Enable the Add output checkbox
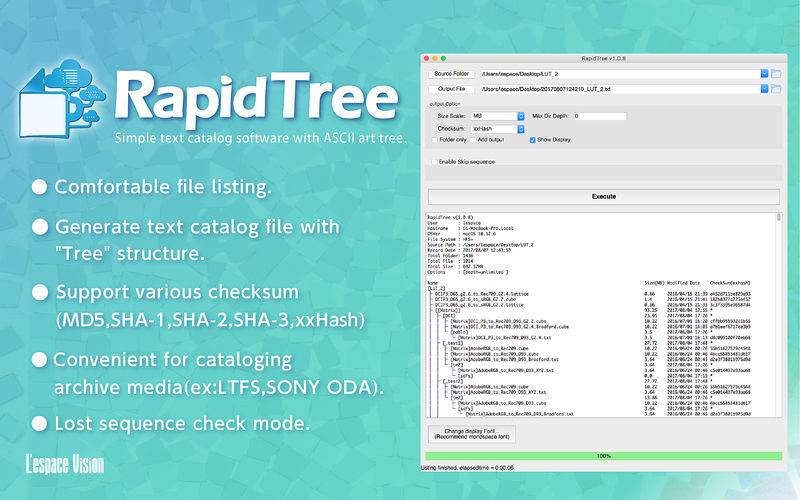The width and height of the screenshot is (800, 500). 473,140
